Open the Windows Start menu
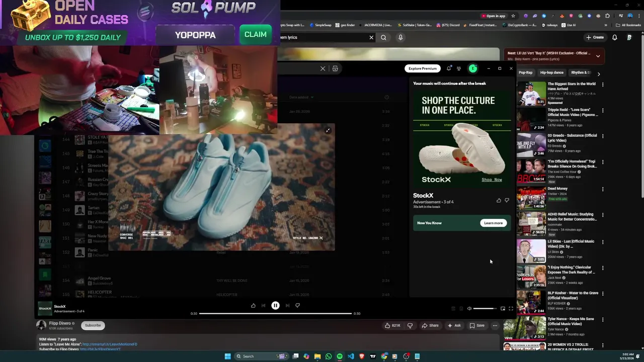This screenshot has width=644, height=362. tap(227, 356)
